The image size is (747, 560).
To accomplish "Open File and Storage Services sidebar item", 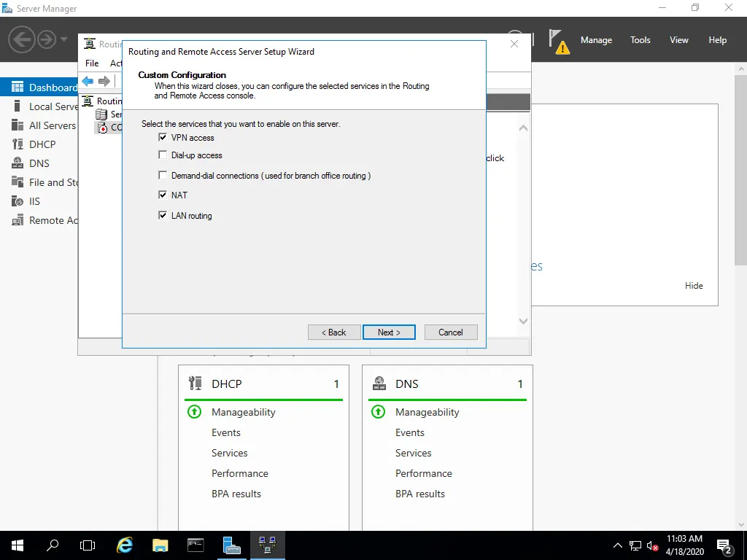I will point(39,182).
